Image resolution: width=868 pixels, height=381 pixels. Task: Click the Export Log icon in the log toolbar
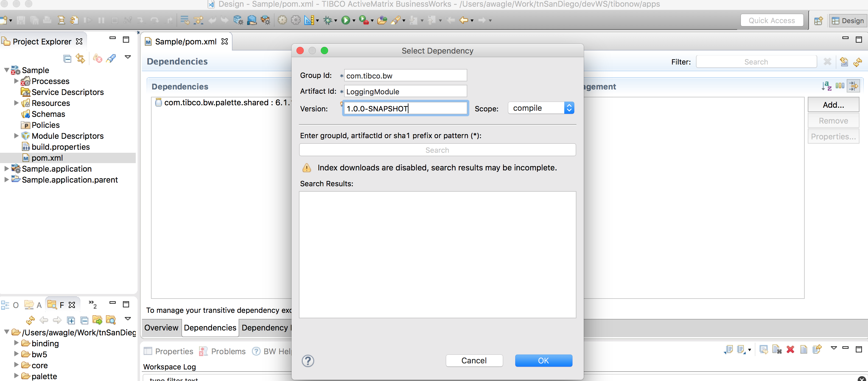(x=729, y=349)
